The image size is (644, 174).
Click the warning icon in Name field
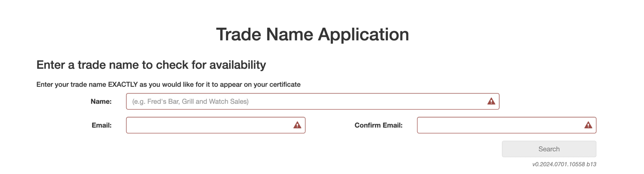[491, 101]
